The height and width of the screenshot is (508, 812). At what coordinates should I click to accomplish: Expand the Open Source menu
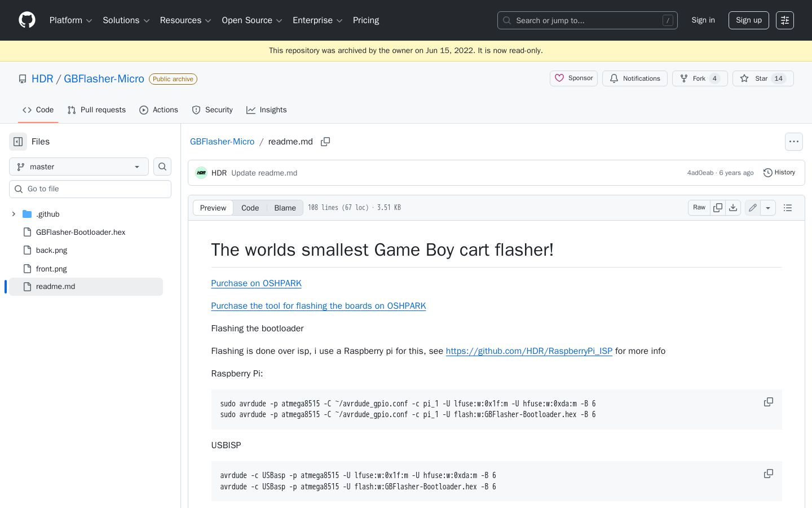tap(252, 20)
